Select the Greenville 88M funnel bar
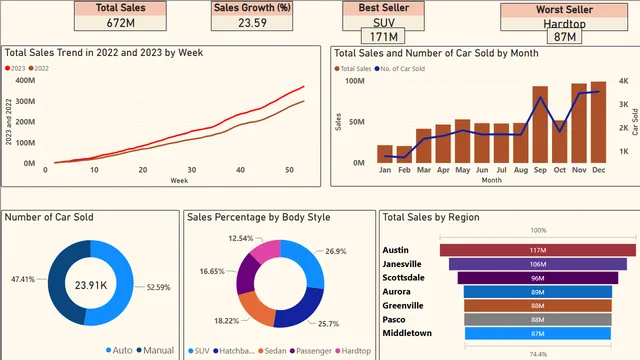This screenshot has height=360, width=640. 538,306
